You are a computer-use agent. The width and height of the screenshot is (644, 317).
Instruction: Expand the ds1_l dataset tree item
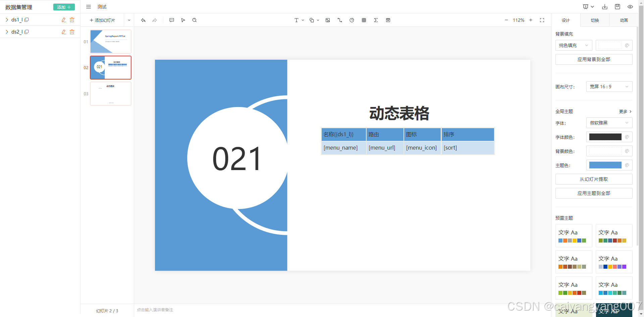[x=6, y=19]
